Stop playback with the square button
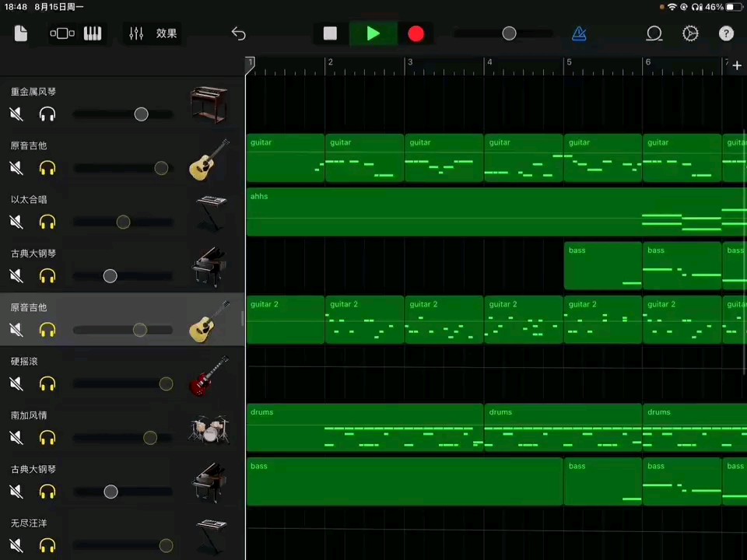 pyautogui.click(x=330, y=33)
